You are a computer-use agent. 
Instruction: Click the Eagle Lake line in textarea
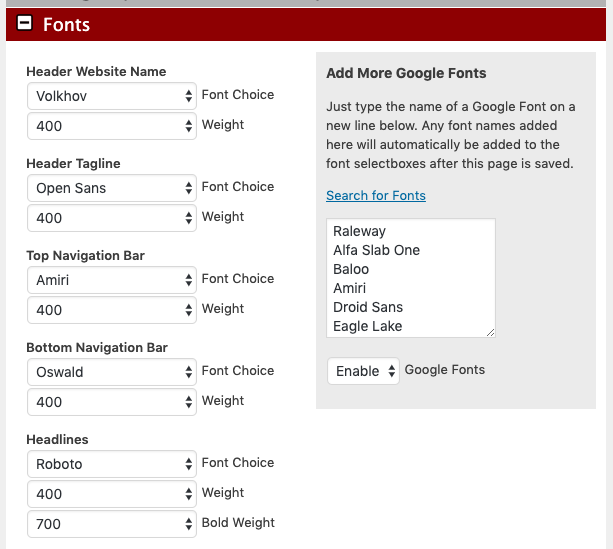pyautogui.click(x=367, y=326)
